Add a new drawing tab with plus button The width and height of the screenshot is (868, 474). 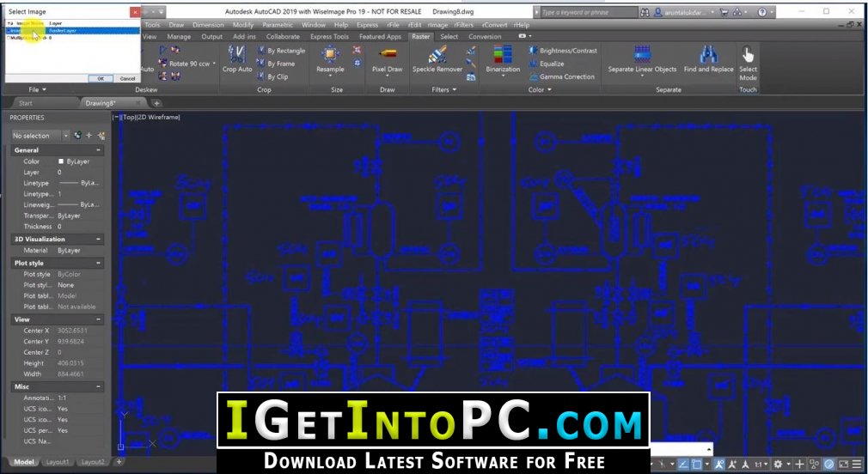[x=156, y=103]
